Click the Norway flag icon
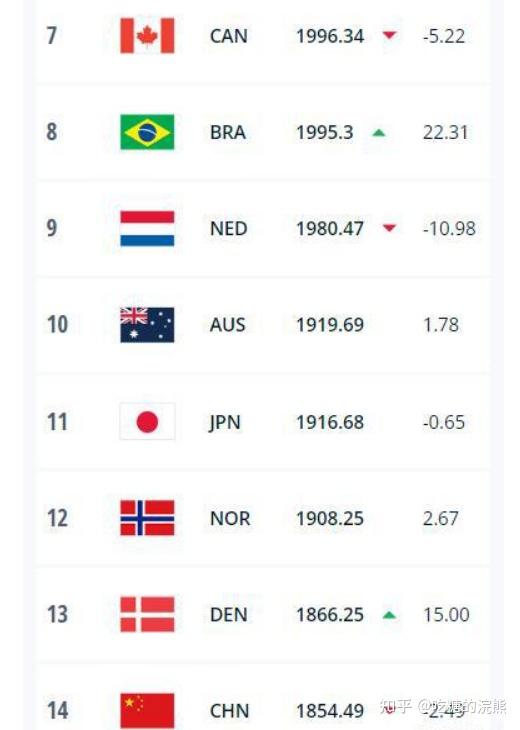Image resolution: width=520 pixels, height=730 pixels. (x=147, y=518)
